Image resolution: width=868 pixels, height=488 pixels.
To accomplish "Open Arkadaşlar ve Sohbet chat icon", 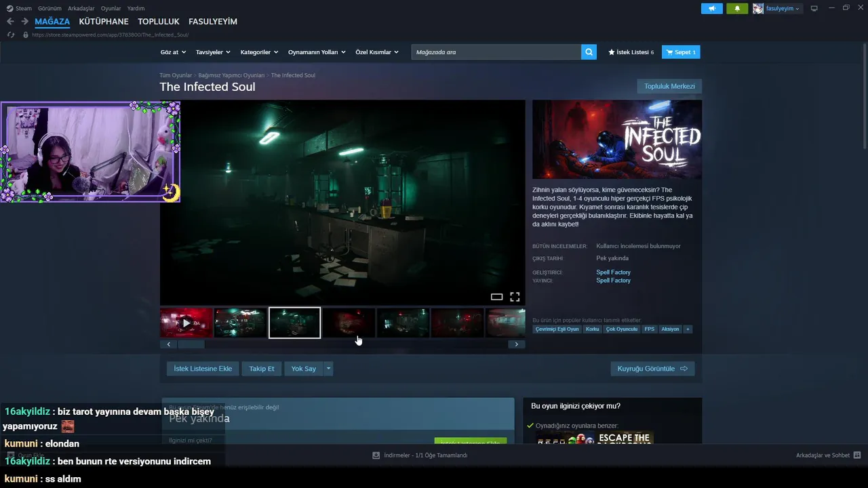I will coord(857,455).
